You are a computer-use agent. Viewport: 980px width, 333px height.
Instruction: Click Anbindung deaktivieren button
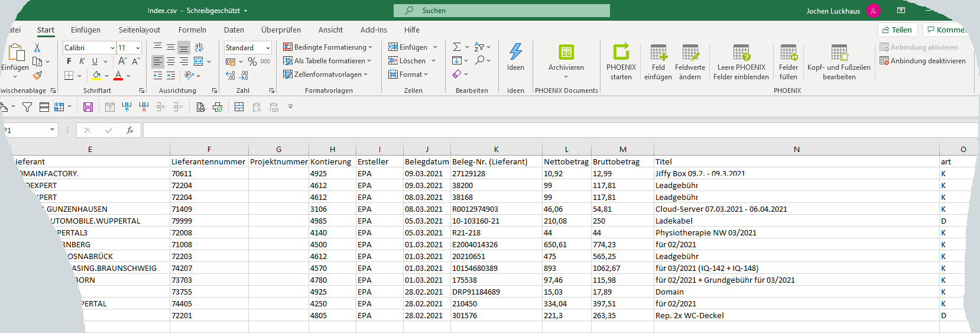pyautogui.click(x=923, y=61)
